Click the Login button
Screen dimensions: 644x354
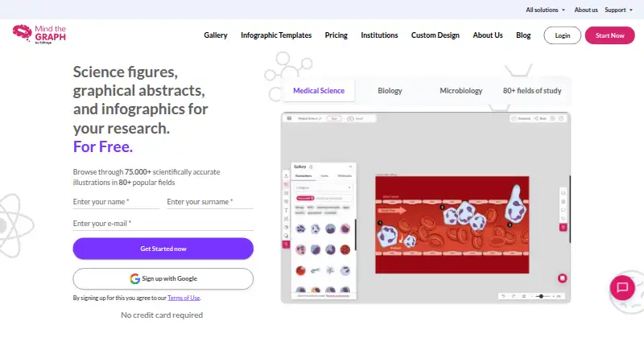562,35
